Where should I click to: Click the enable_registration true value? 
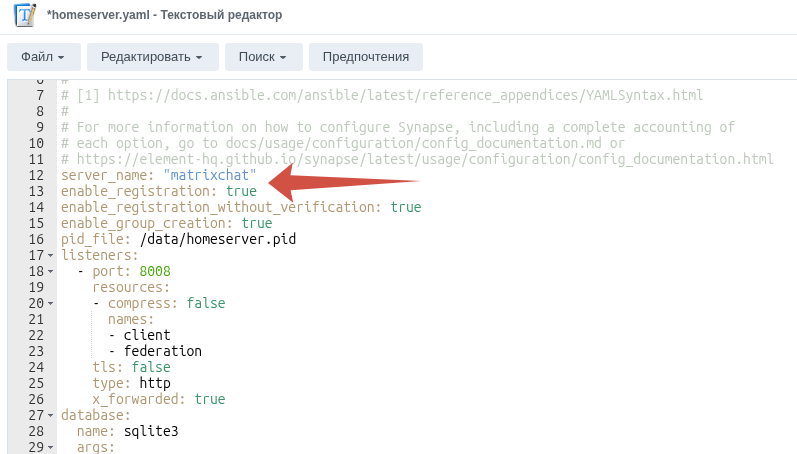click(241, 192)
